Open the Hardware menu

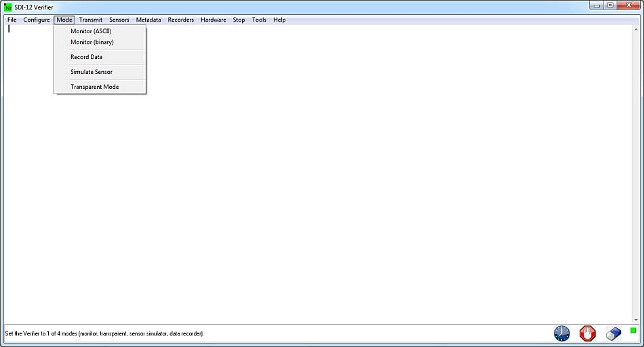point(214,20)
